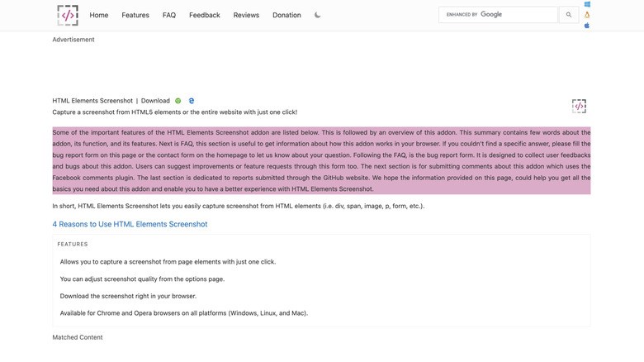644x362 pixels.
Task: Toggle dark mode with the moon icon
Action: (318, 15)
